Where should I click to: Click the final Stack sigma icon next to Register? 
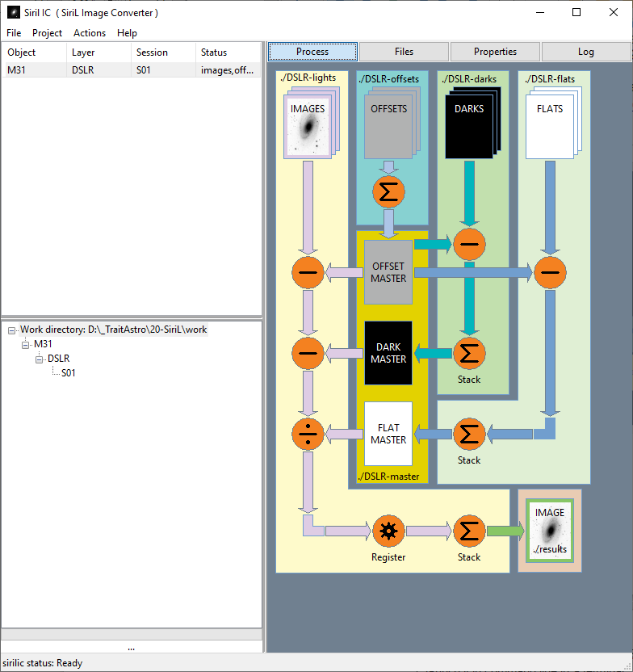(x=469, y=531)
